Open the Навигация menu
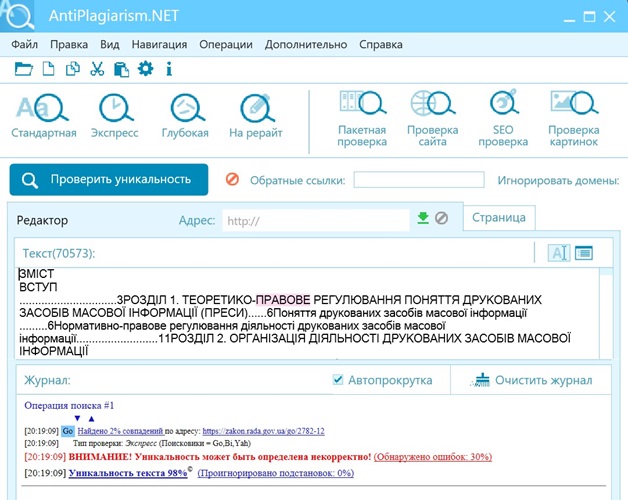 pyautogui.click(x=159, y=44)
